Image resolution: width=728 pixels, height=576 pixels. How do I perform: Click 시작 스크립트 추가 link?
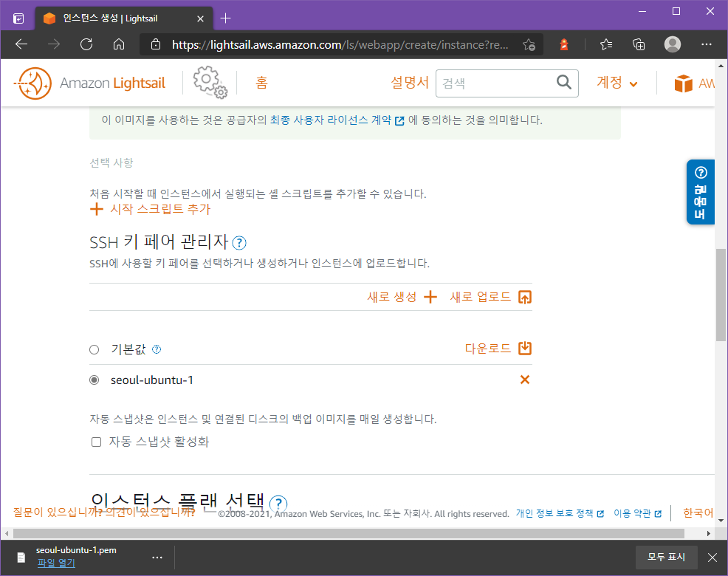[x=160, y=209]
